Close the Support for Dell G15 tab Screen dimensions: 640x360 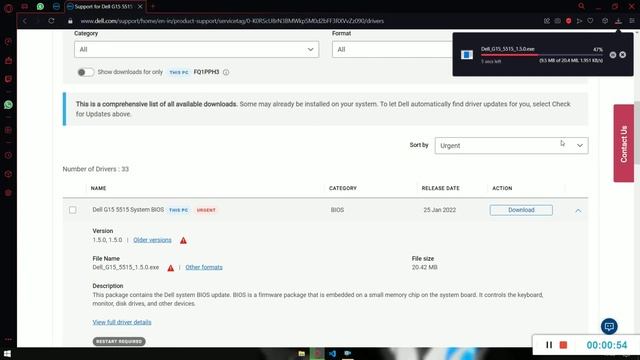pos(140,7)
